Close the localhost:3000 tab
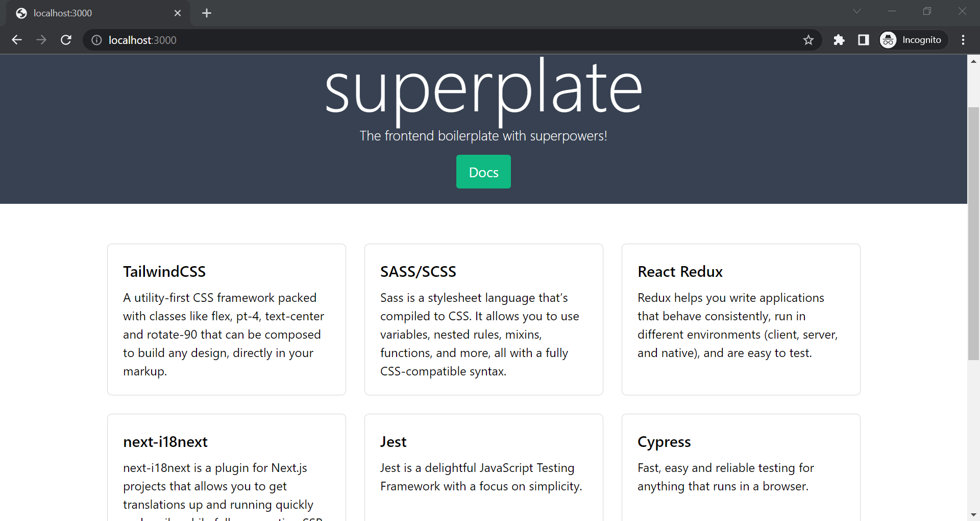This screenshot has width=980, height=521. coord(178,13)
